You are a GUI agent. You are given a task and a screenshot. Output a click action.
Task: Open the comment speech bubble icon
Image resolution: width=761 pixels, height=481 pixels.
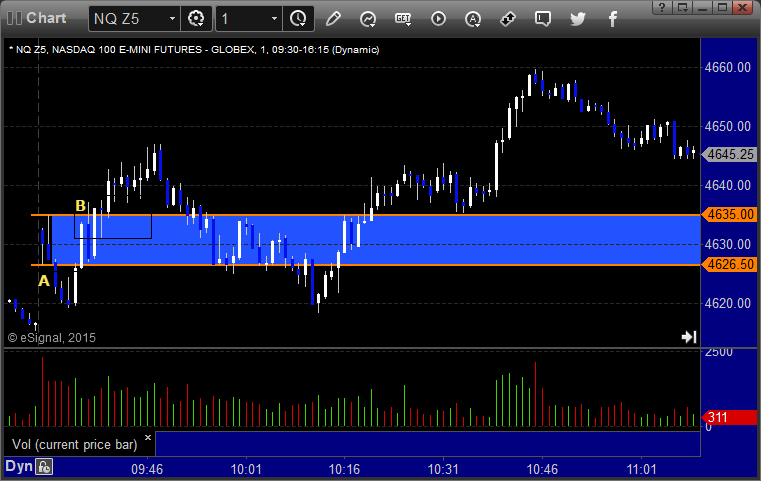[x=543, y=19]
